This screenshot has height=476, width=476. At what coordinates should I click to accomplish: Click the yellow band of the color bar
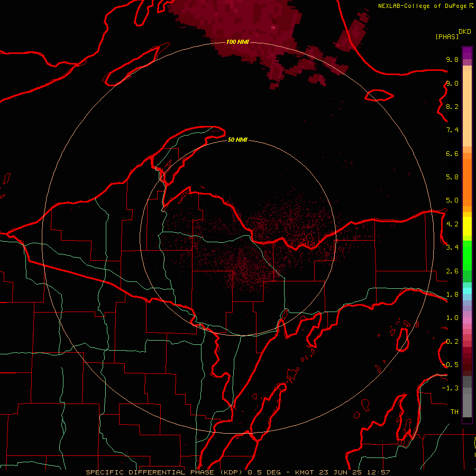point(467,226)
